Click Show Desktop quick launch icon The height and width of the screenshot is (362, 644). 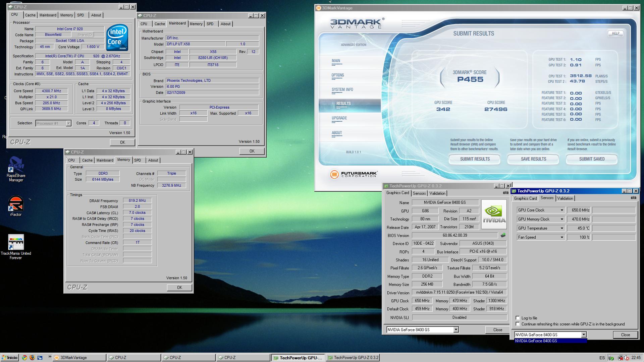click(x=40, y=357)
